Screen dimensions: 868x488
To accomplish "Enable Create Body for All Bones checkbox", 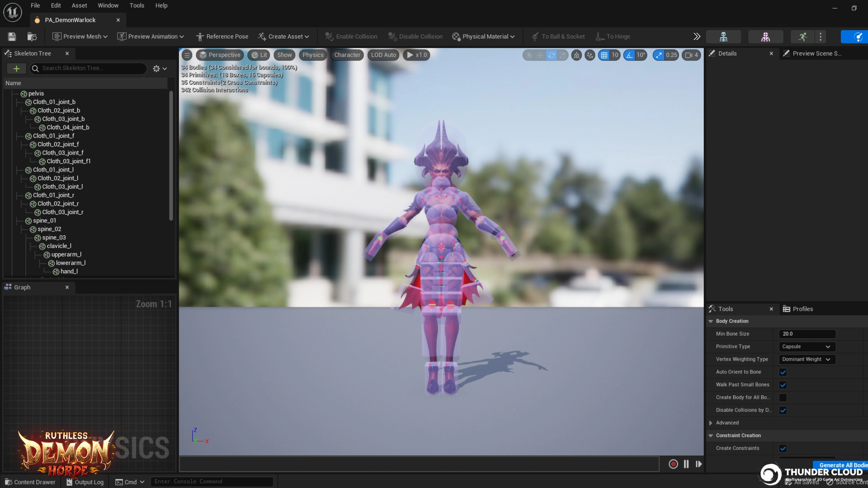I will click(783, 398).
